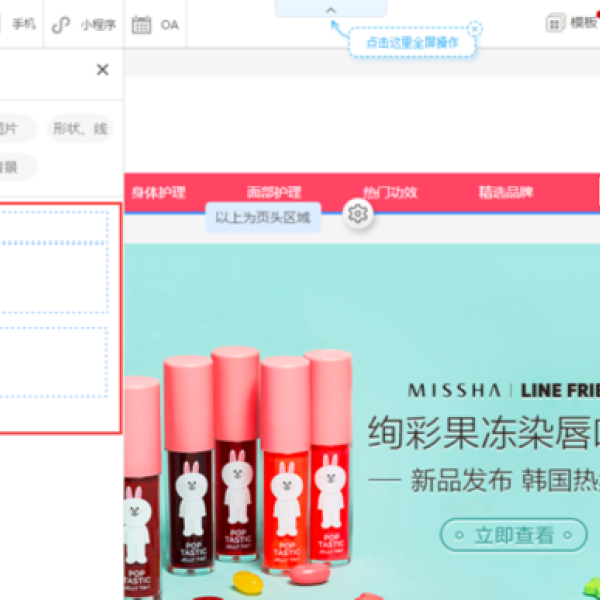The width and height of the screenshot is (600, 600).
Task: Dismiss the fullscreen tooltip with its X
Action: 475,29
